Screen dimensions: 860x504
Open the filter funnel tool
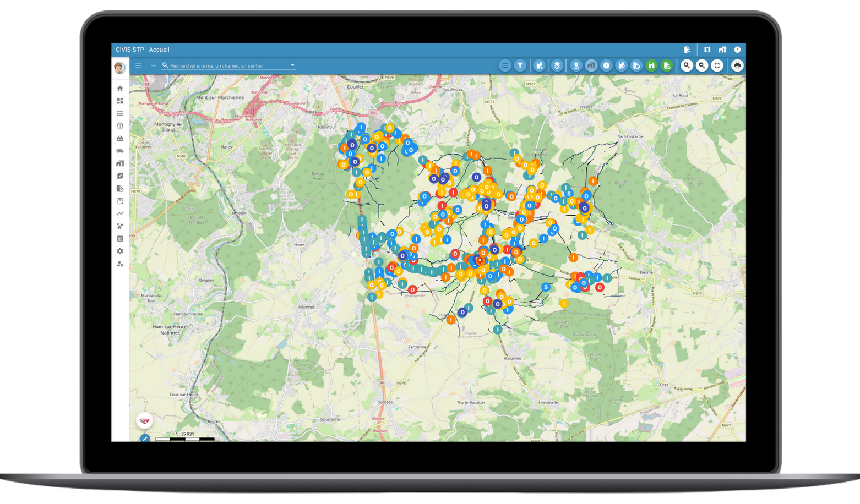(520, 65)
